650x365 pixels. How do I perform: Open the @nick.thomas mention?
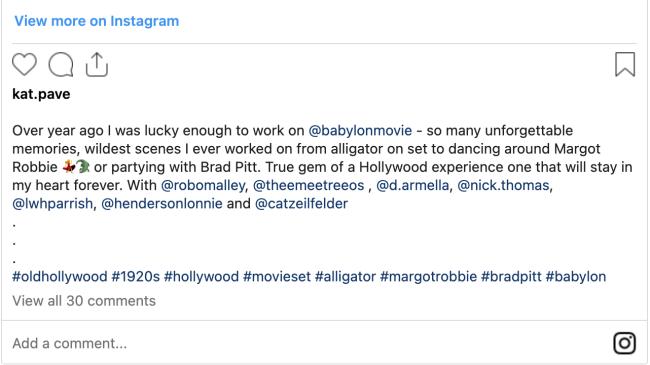click(x=503, y=185)
